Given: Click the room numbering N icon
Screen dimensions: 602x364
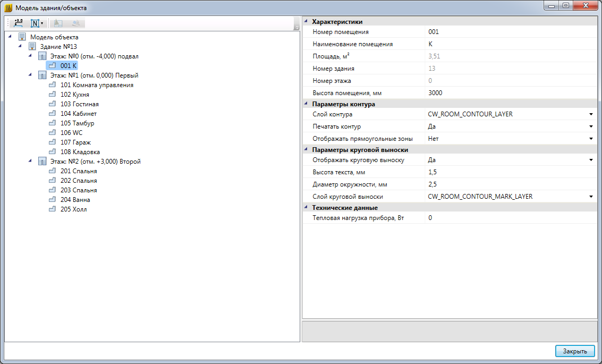Looking at the screenshot, I should [35, 23].
